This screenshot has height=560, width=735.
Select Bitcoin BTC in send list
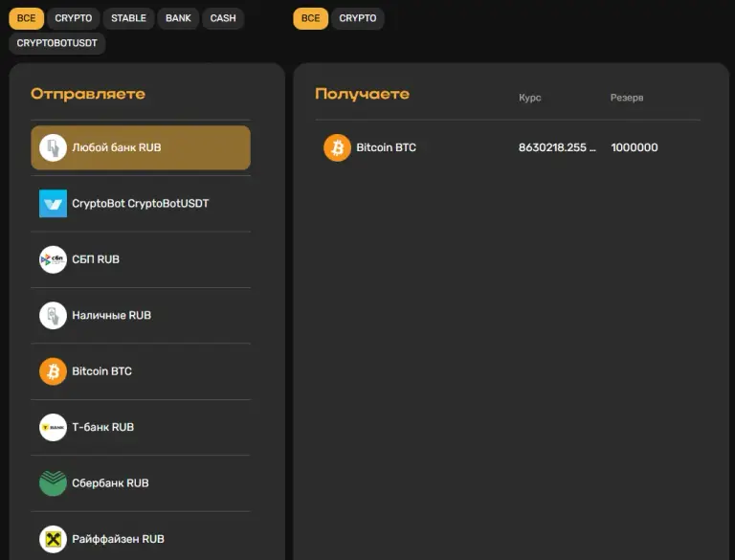141,371
